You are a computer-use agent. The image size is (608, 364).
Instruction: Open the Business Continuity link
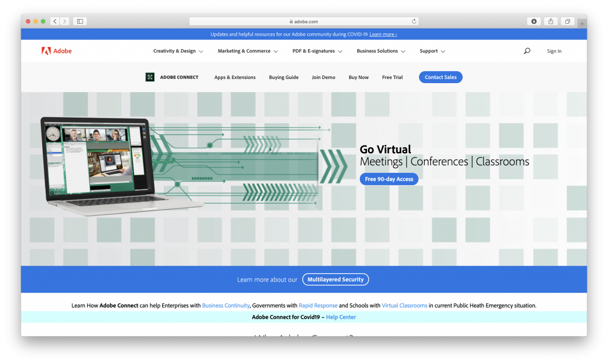[226, 305]
